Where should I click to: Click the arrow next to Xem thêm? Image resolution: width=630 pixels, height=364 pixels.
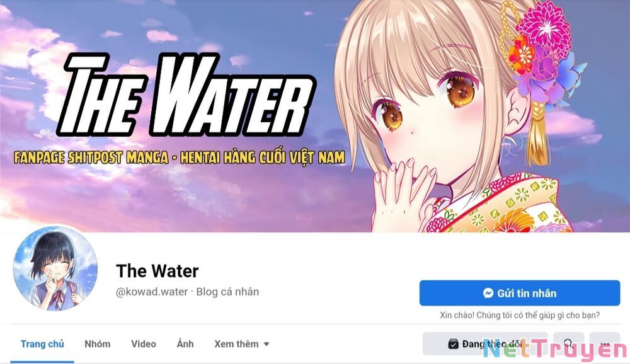click(x=266, y=344)
